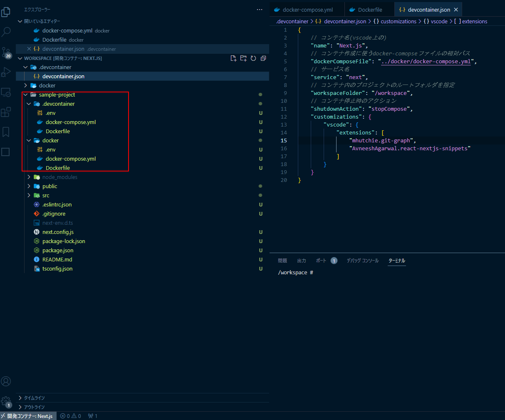Open the Extensions view
Screen dimensions: 505x420
[x=6, y=112]
